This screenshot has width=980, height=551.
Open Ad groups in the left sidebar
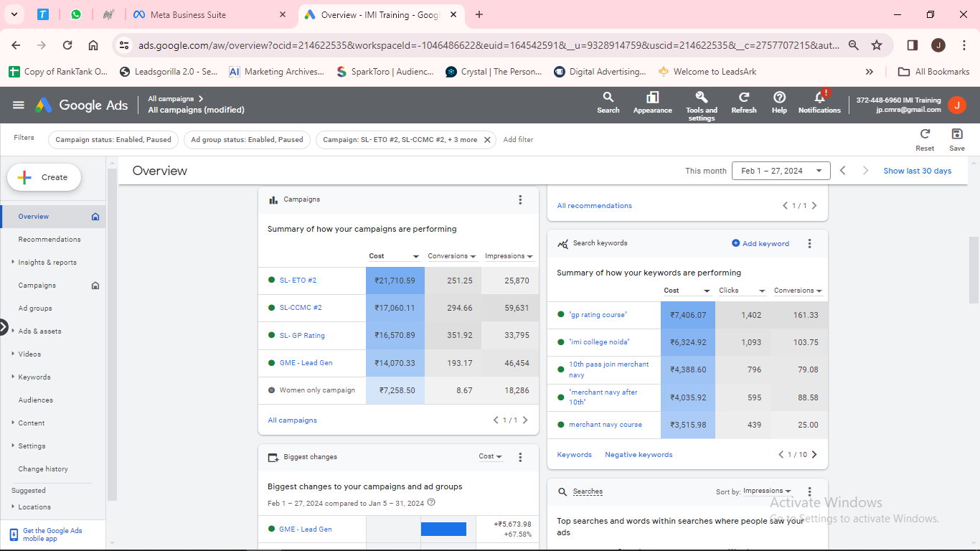pyautogui.click(x=35, y=309)
